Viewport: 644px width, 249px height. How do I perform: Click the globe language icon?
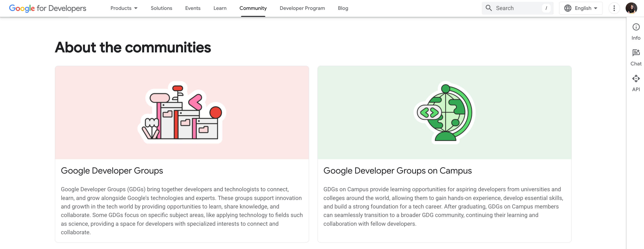tap(568, 8)
